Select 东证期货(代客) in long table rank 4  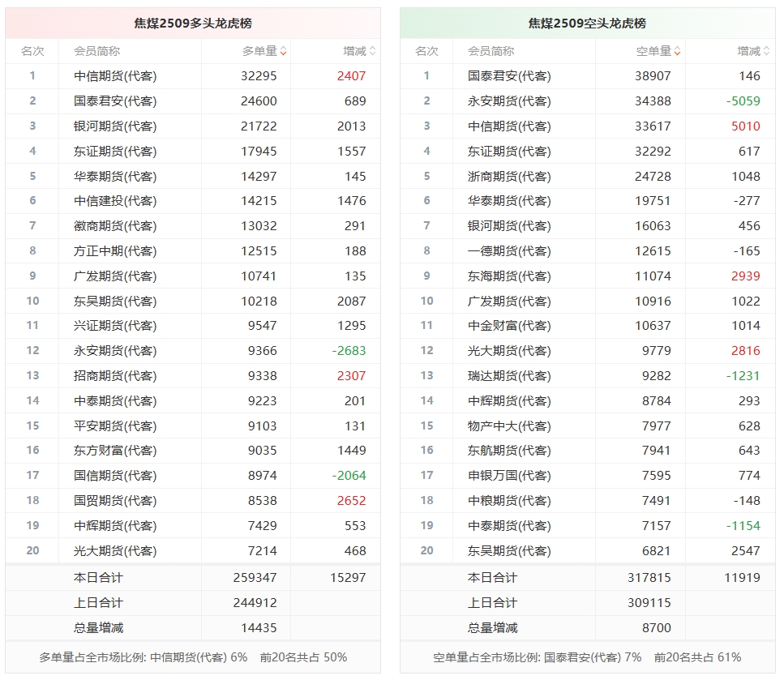tap(115, 151)
